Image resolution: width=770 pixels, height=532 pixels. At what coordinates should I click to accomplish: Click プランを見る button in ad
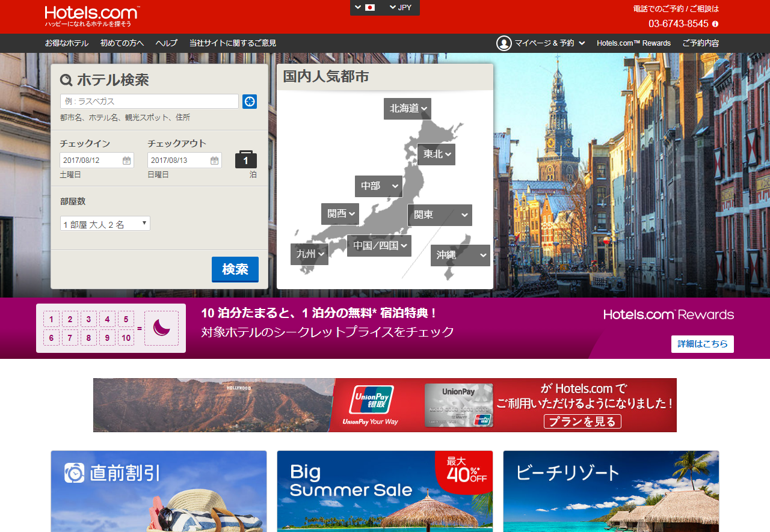[x=582, y=421]
